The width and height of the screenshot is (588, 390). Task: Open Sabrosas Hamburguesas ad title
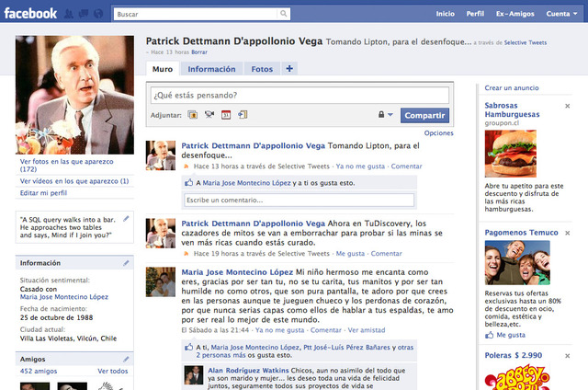pyautogui.click(x=512, y=110)
